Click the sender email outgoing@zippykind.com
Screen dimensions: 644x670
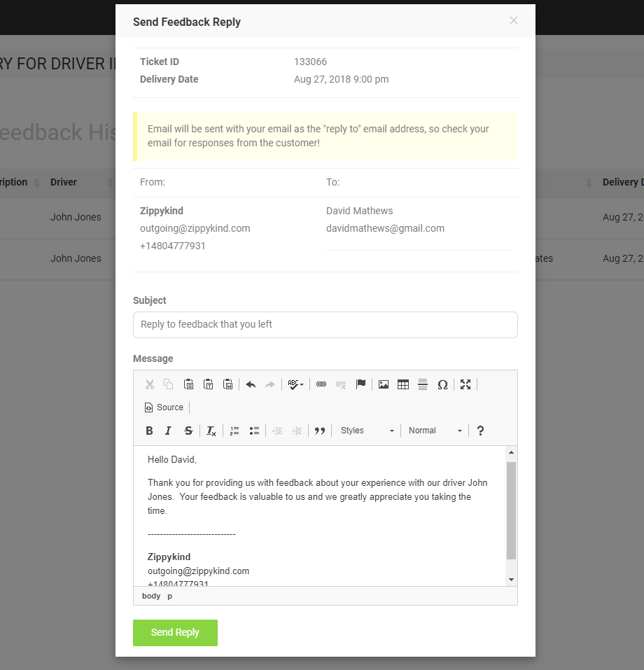coord(195,229)
